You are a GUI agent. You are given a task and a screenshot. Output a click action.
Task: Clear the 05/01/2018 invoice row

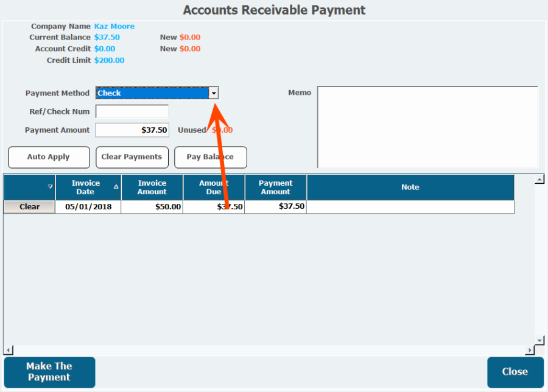[x=29, y=207]
